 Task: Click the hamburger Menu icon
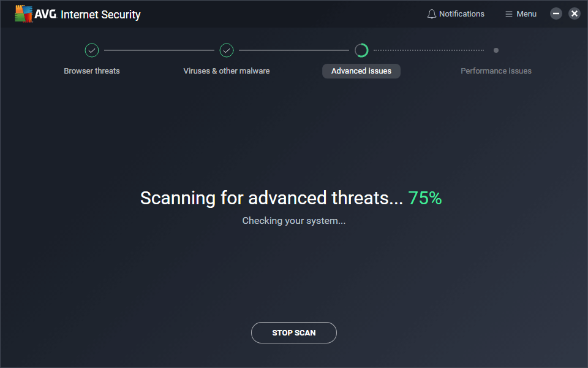(508, 14)
